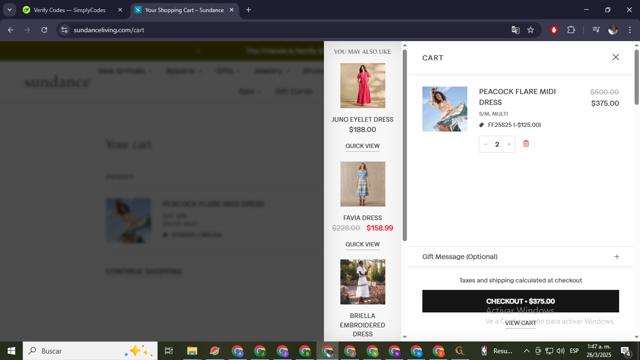Open Task View on the taskbar
Screen dimensions: 640x360
169,351
